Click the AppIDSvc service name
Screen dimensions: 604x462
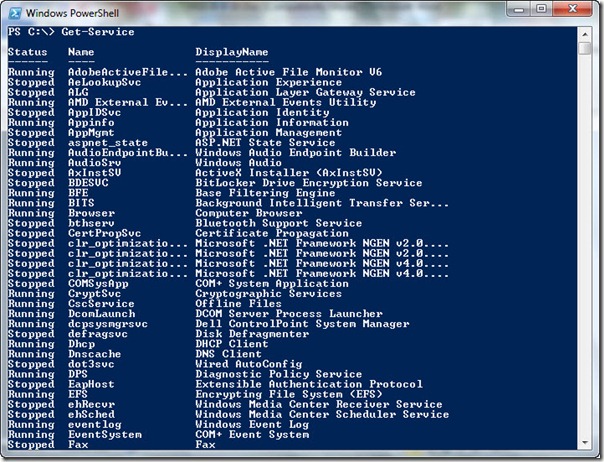coord(94,113)
